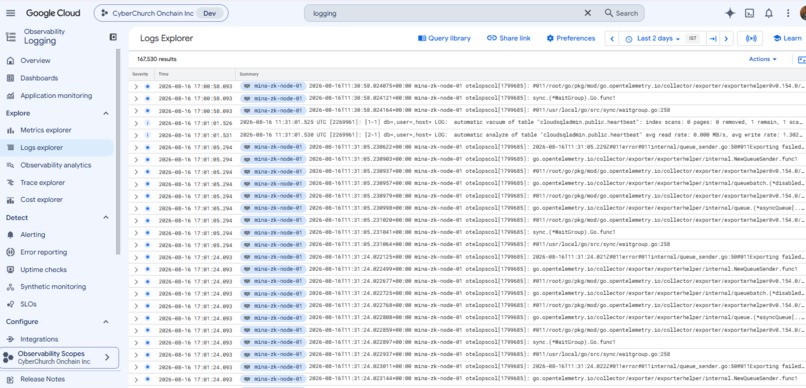This screenshot has width=806, height=388.
Task: Click the Synthetic monitoring icon
Action: [x=10, y=287]
